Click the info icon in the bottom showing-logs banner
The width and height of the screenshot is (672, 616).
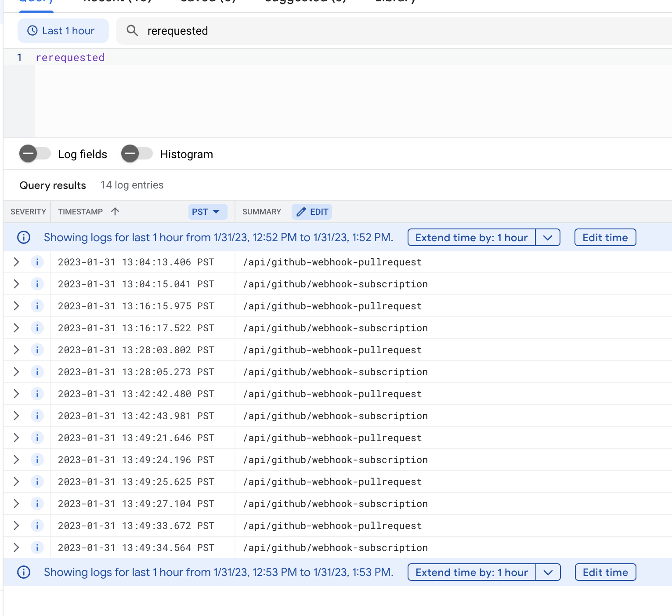pos(23,572)
